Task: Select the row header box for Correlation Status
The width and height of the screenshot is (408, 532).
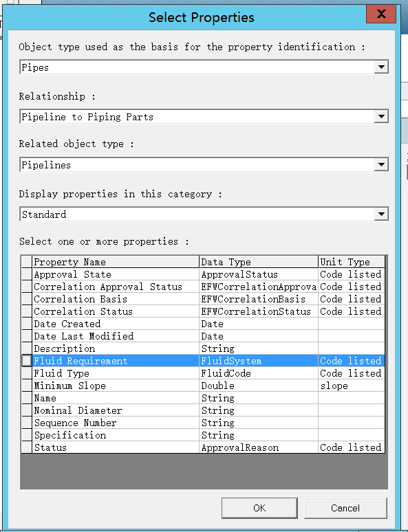Action: click(x=27, y=311)
